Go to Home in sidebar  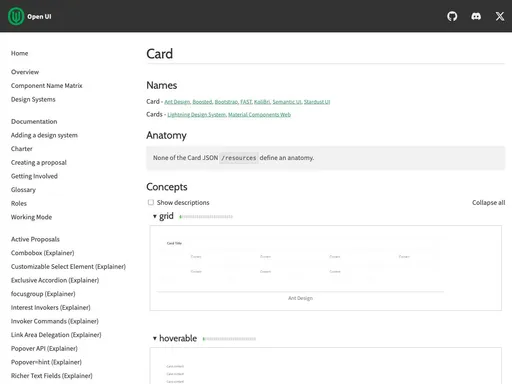(19, 53)
